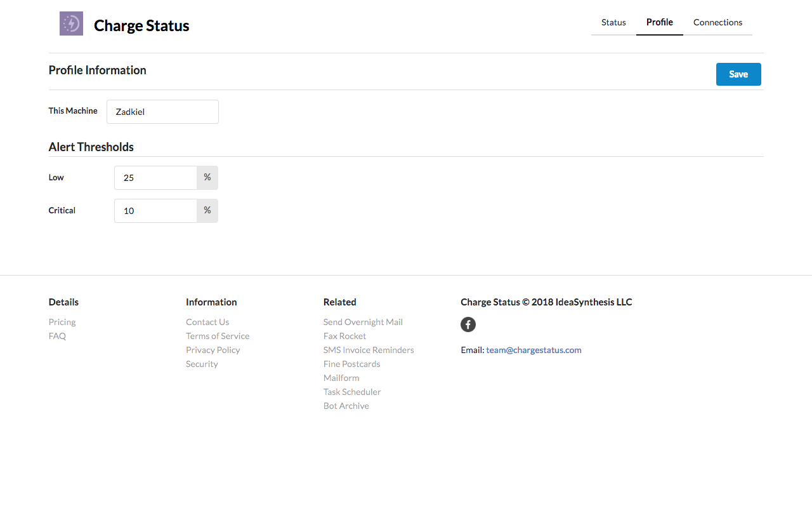Viewport: 812px width, 508px height.
Task: Open the Task Scheduler link
Action: (352, 392)
